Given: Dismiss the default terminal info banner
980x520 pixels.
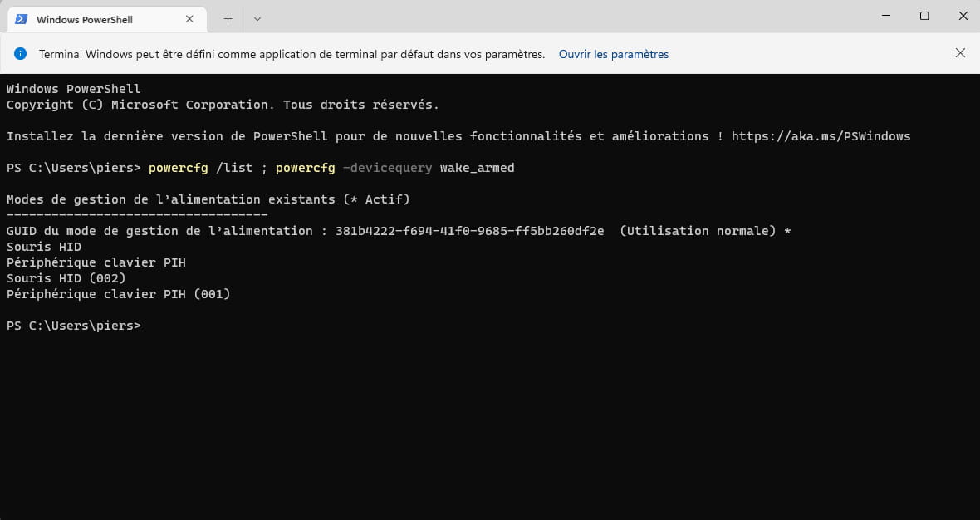Looking at the screenshot, I should pos(960,54).
